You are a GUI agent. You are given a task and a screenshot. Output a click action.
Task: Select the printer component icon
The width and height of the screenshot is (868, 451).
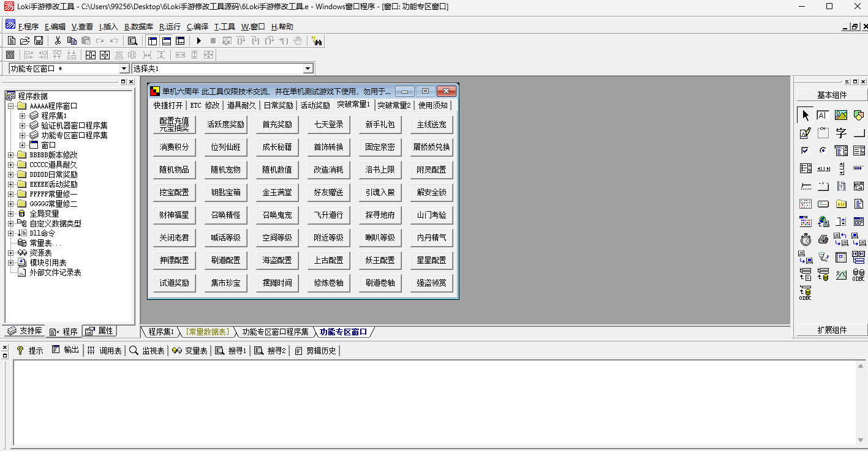[823, 239]
